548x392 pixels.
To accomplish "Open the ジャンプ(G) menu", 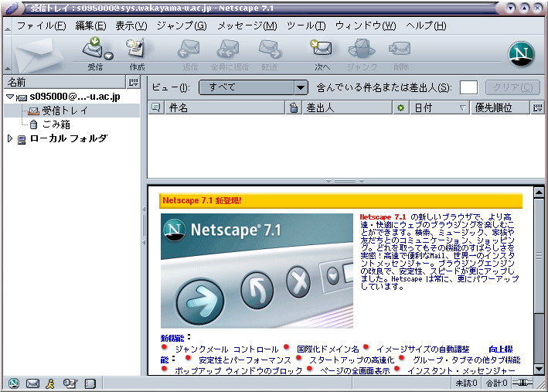I will [x=182, y=26].
